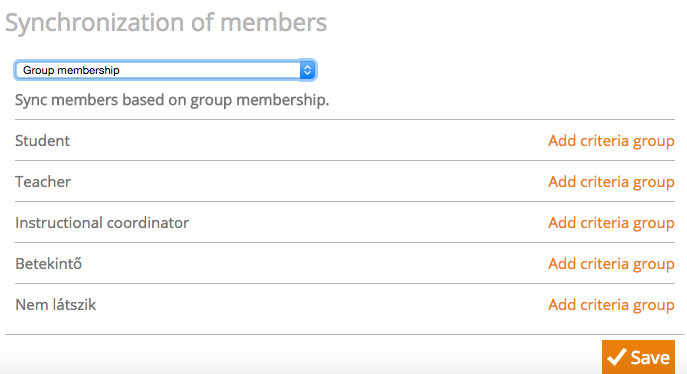Click the checkmark icon on Save

point(616,357)
